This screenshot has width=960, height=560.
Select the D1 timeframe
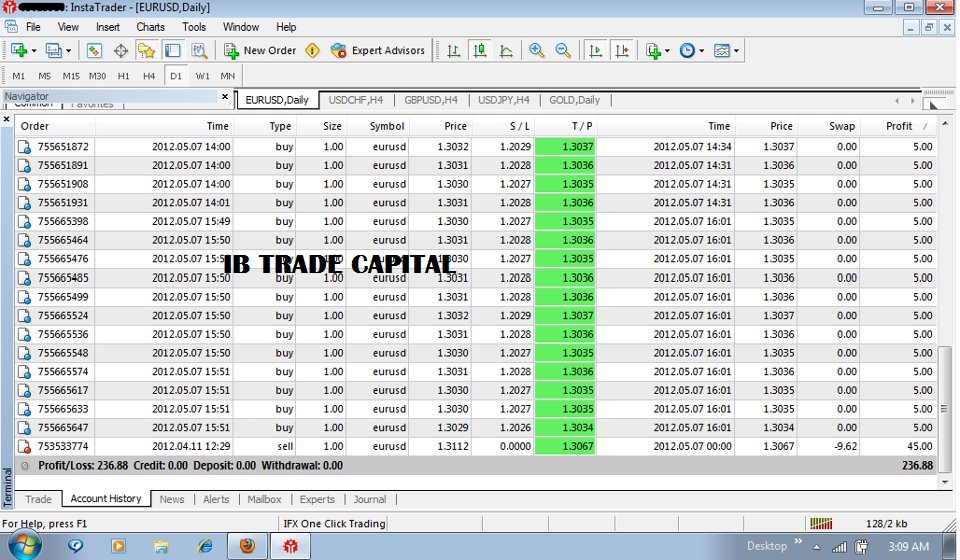coord(176,76)
